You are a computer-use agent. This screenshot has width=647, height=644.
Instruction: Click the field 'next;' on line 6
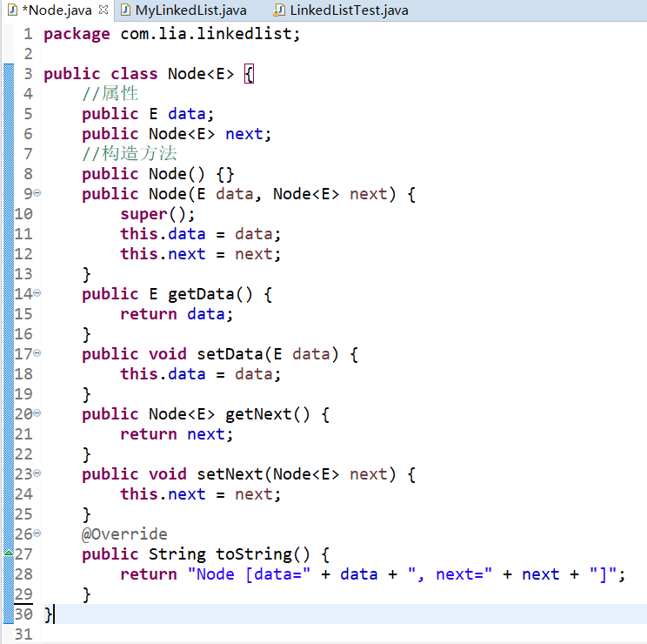point(249,134)
